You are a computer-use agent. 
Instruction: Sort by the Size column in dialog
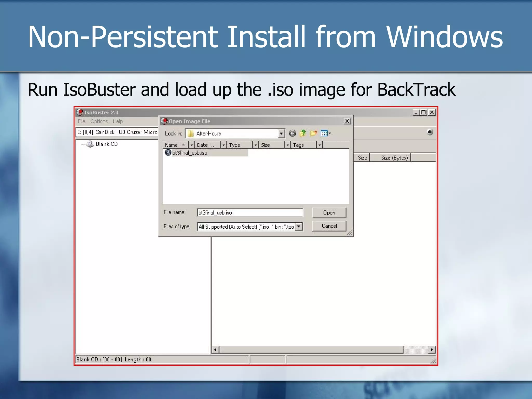click(271, 145)
